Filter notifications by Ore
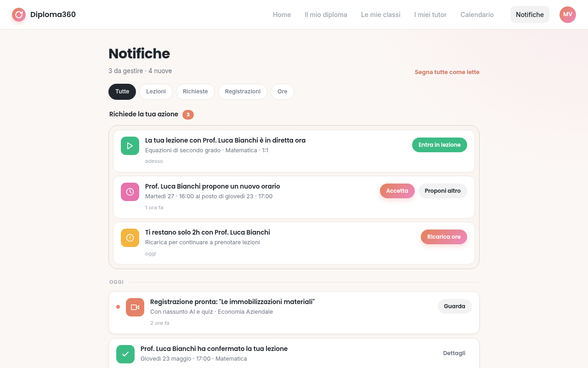This screenshot has height=368, width=588. tap(283, 92)
